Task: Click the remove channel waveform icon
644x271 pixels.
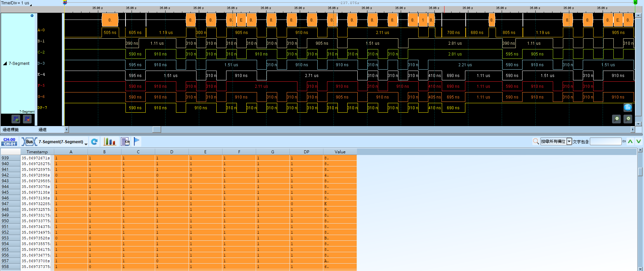Action: pyautogui.click(x=27, y=119)
